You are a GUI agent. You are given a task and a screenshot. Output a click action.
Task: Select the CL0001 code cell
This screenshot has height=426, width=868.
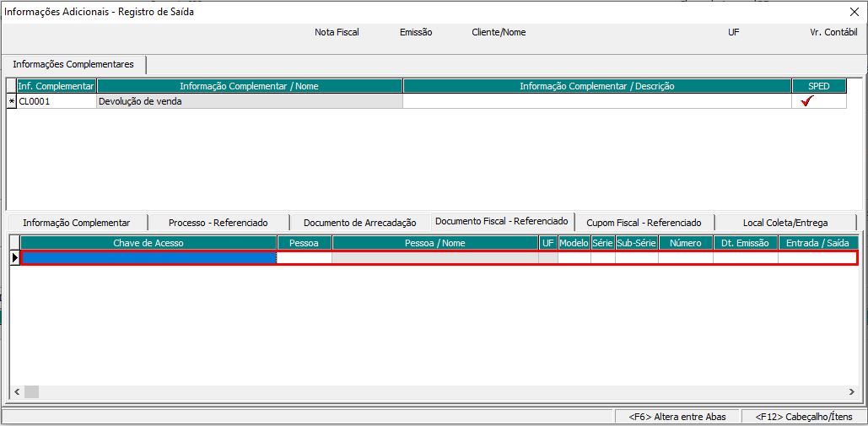coord(57,101)
